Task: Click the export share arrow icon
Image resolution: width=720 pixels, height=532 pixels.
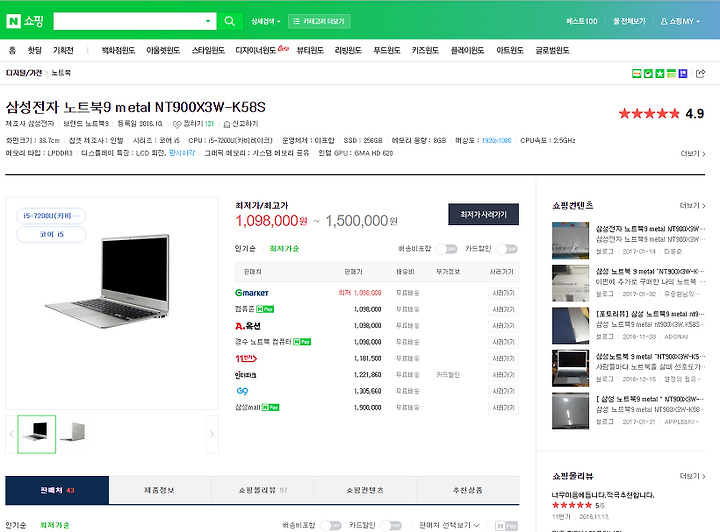Action: (700, 73)
